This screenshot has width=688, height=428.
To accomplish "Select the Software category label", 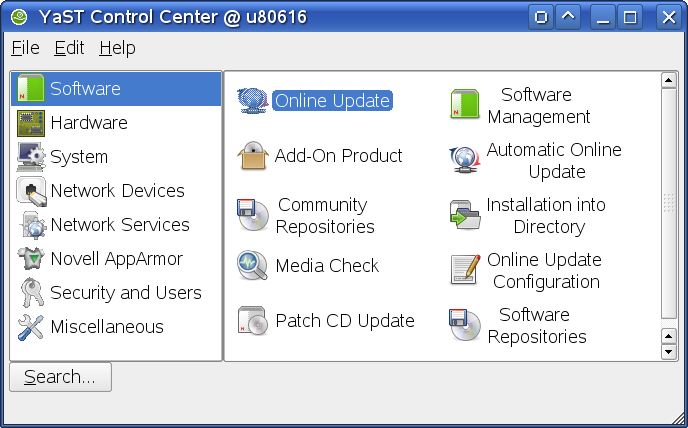I will [85, 89].
